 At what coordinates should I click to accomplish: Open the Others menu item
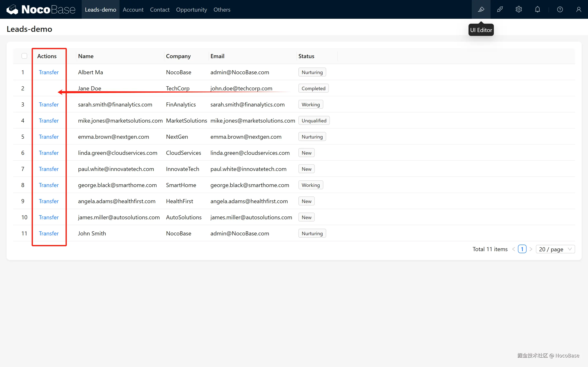222,9
